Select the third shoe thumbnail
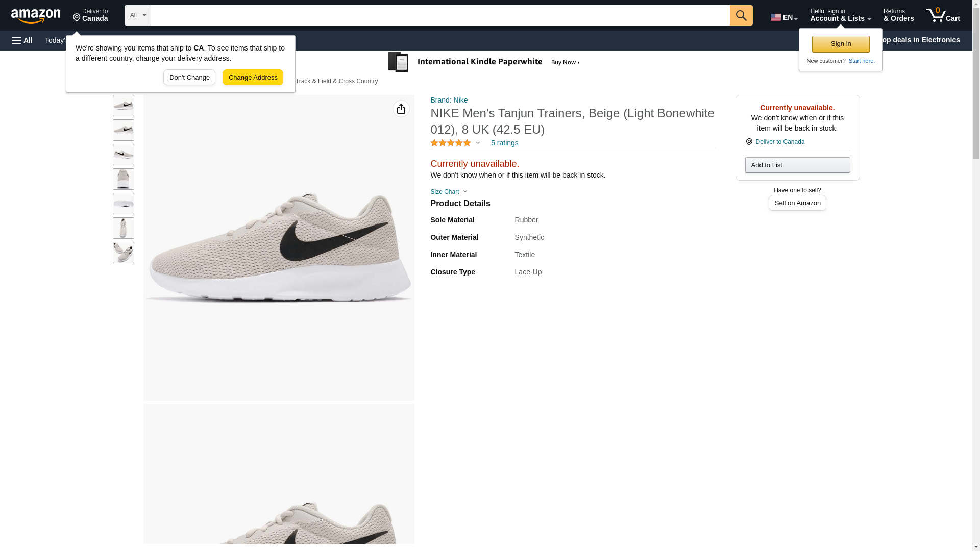 (x=124, y=155)
